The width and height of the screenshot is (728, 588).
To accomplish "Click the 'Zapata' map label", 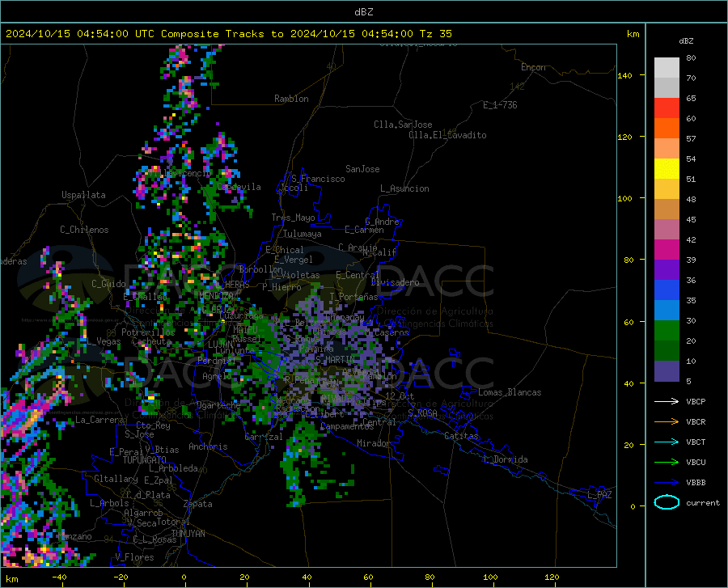I will (198, 504).
